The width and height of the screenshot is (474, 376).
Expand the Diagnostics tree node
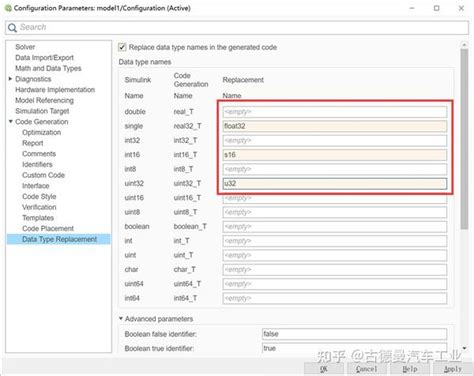[x=10, y=79]
